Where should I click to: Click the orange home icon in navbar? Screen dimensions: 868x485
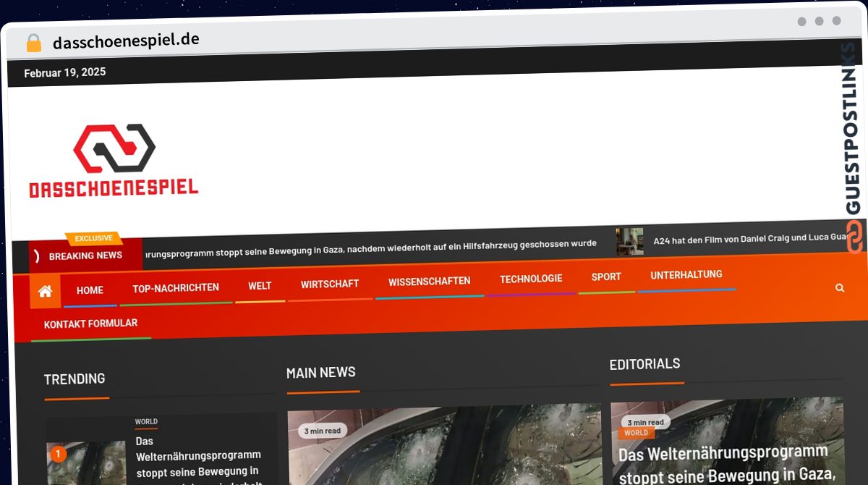pyautogui.click(x=45, y=291)
